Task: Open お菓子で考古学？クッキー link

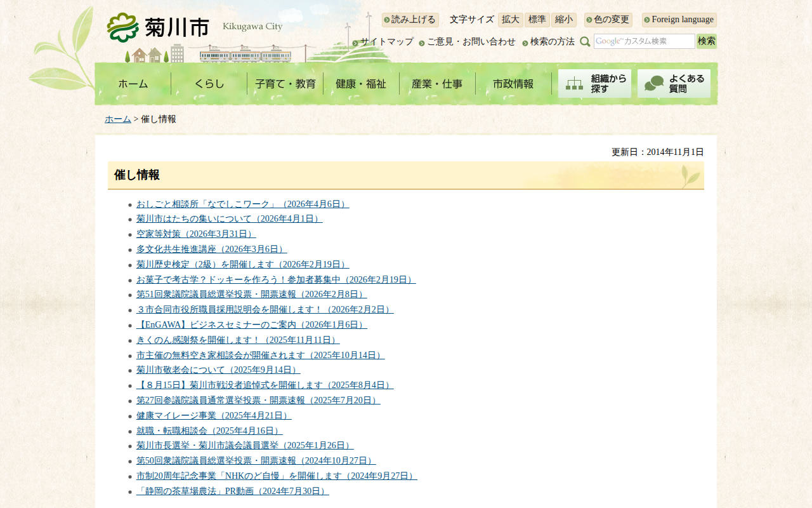Action: (x=276, y=279)
